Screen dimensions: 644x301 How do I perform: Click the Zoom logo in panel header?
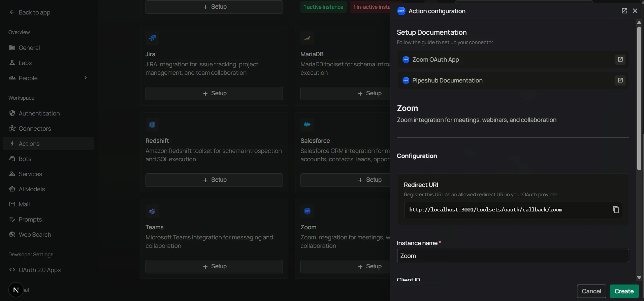tap(401, 11)
